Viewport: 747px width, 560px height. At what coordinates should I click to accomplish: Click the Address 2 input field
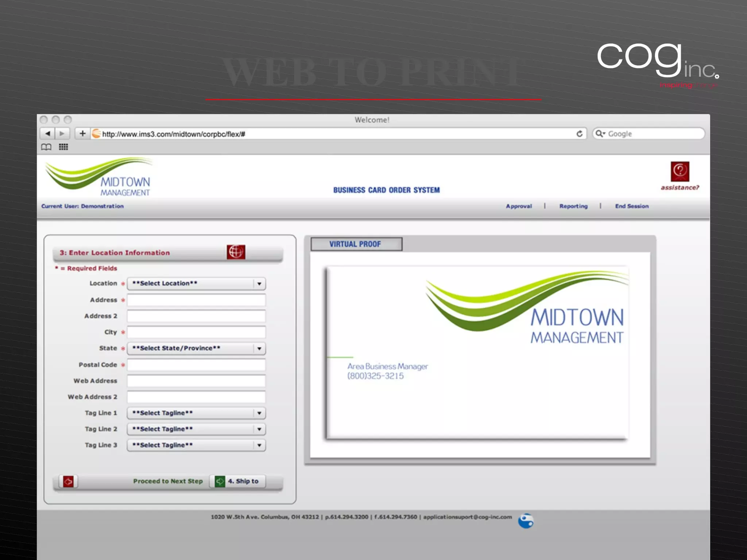[196, 316]
